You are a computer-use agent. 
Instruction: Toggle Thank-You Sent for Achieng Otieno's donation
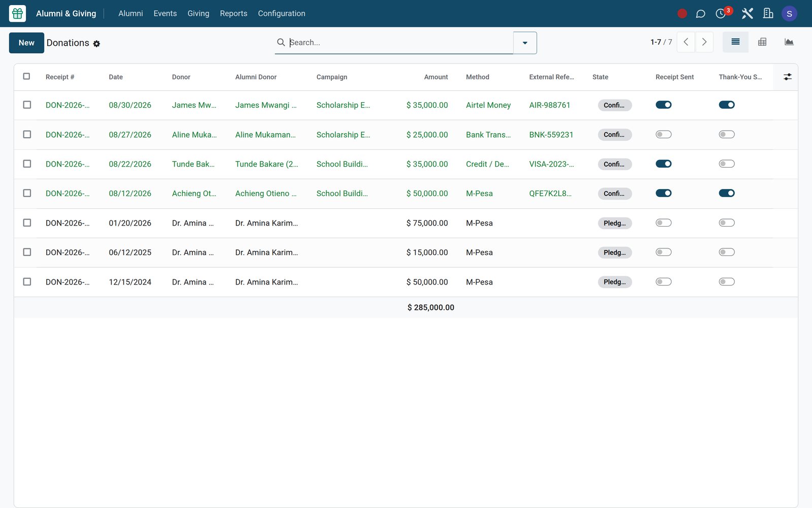[x=727, y=193]
